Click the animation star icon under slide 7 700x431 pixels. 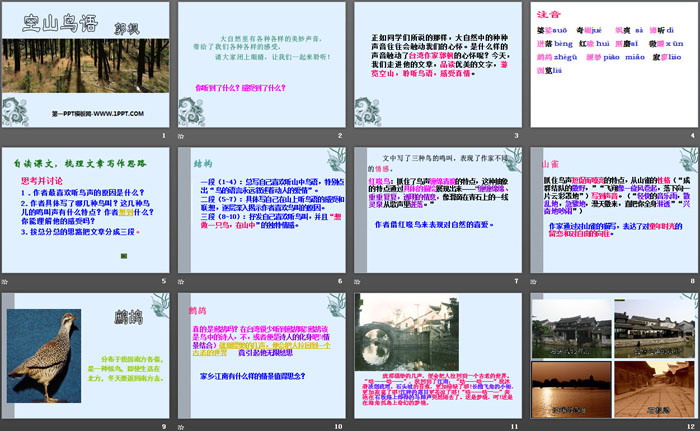[x=357, y=281]
